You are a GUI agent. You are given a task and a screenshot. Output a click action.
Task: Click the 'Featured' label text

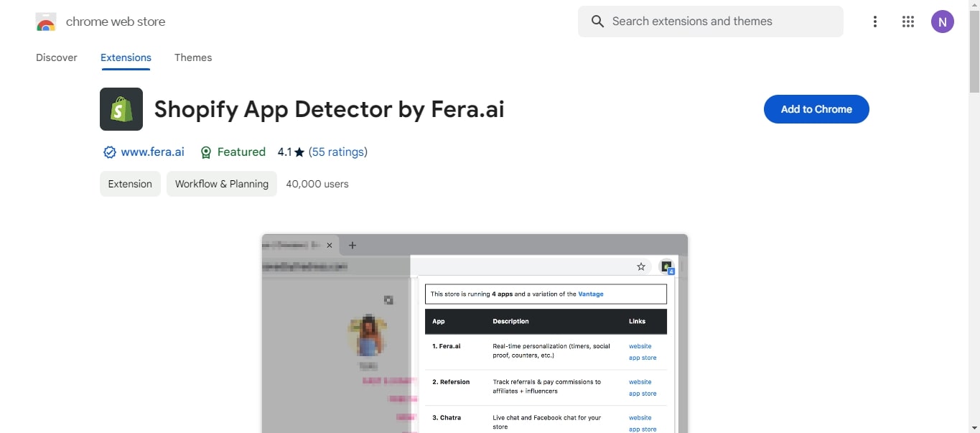tap(241, 152)
